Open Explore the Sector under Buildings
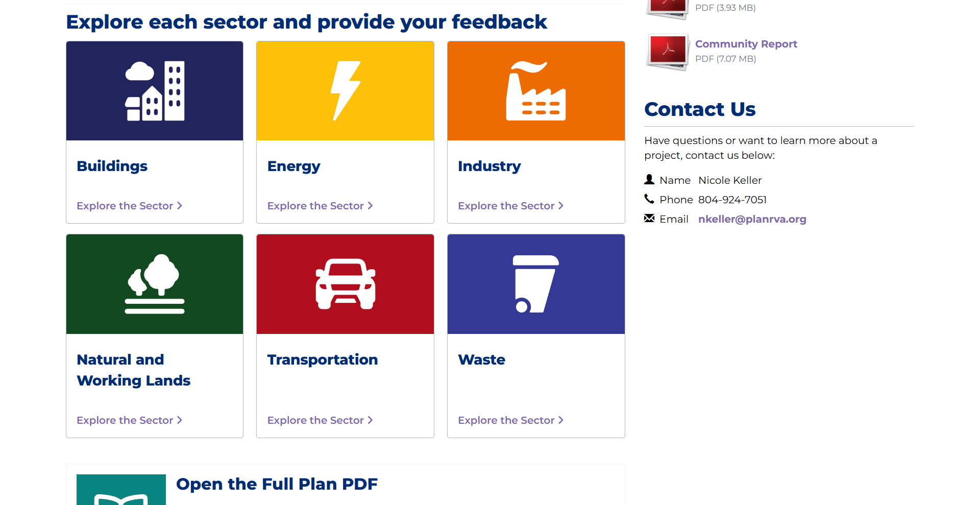 (129, 206)
